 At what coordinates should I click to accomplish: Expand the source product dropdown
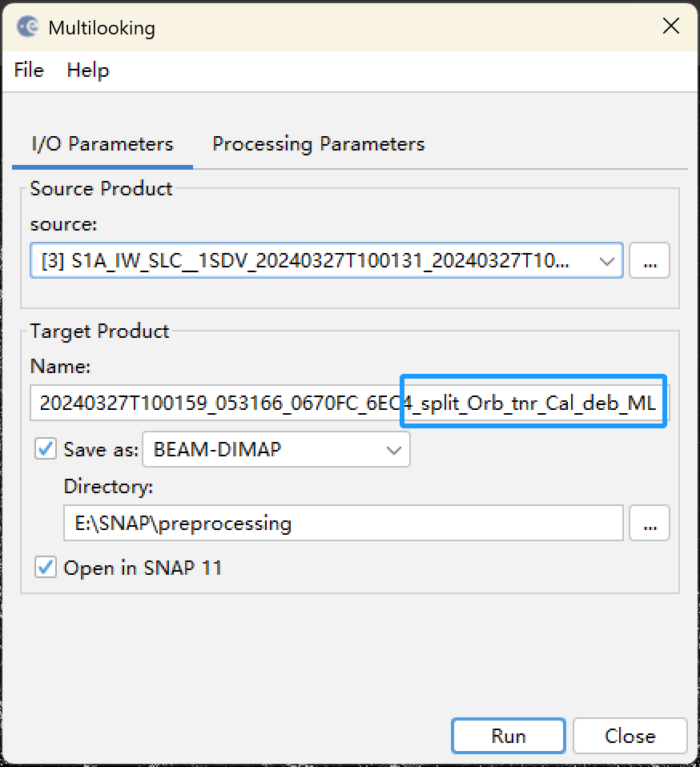pyautogui.click(x=606, y=261)
